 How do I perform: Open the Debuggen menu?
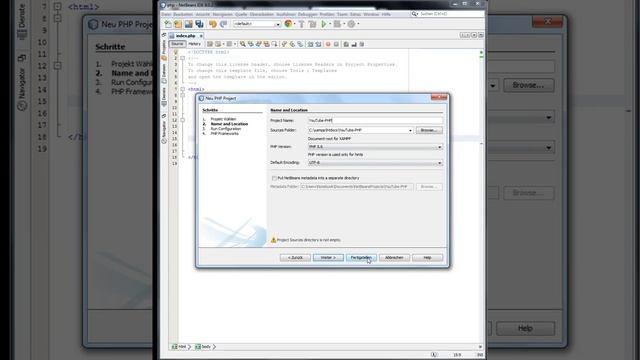pyautogui.click(x=307, y=14)
